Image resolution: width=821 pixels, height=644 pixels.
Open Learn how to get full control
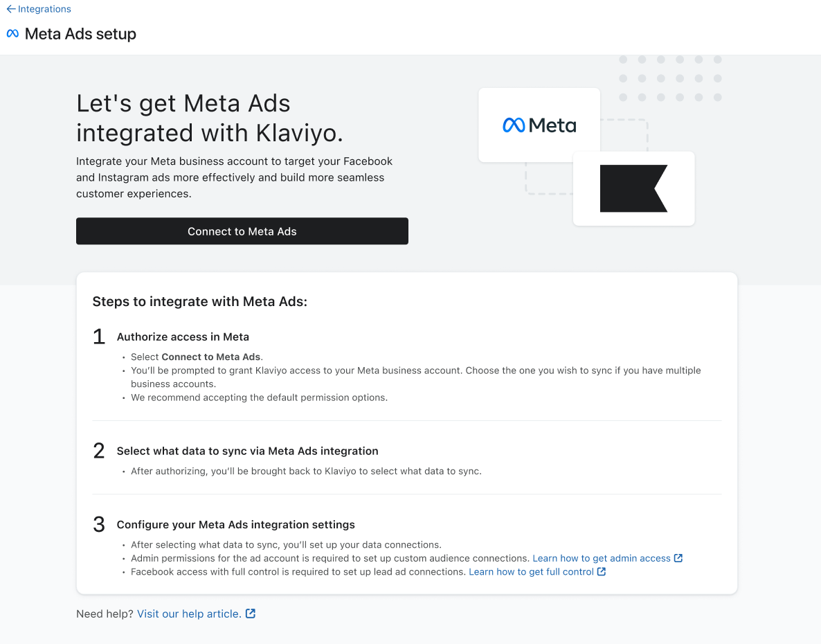tap(531, 572)
